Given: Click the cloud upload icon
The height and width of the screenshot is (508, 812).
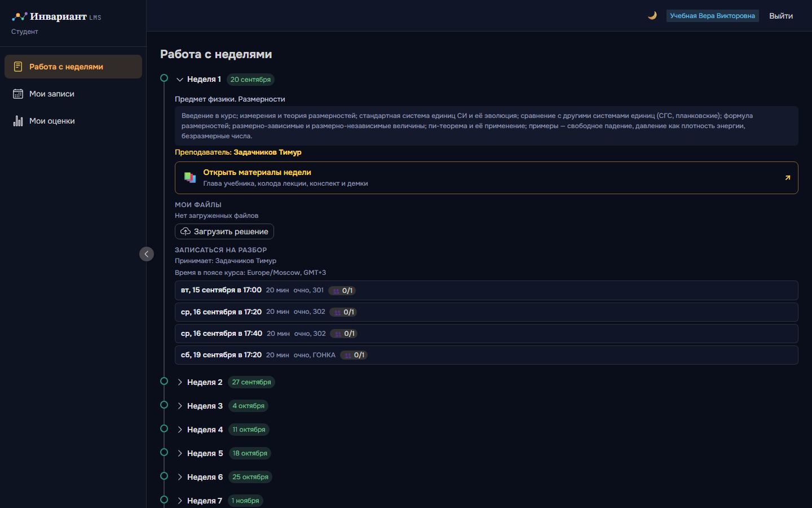Looking at the screenshot, I should [186, 231].
